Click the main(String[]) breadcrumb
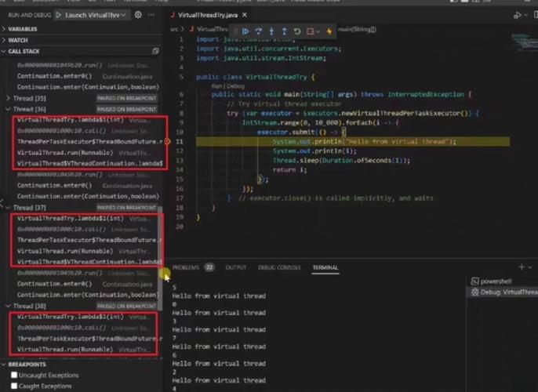This screenshot has width=538, height=392. 357,30
